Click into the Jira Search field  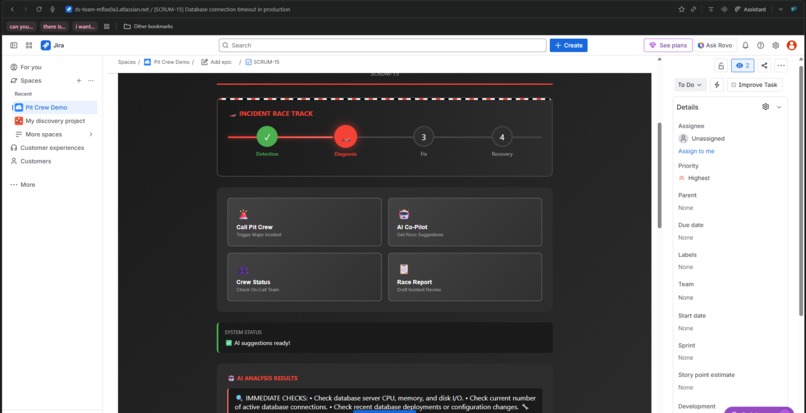[x=382, y=45]
